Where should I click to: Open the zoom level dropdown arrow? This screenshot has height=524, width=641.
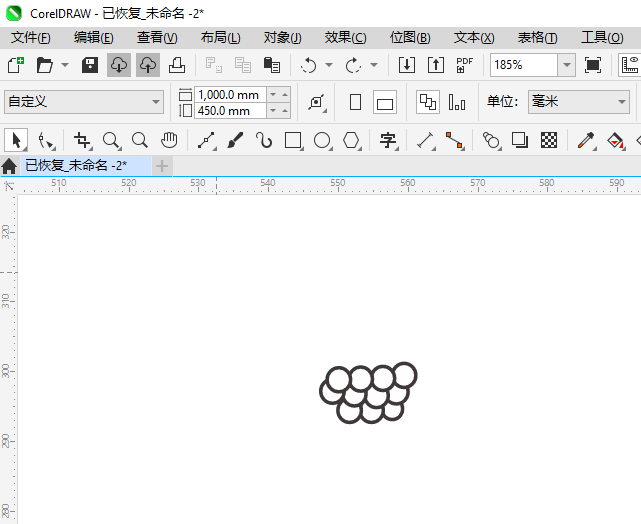567,65
